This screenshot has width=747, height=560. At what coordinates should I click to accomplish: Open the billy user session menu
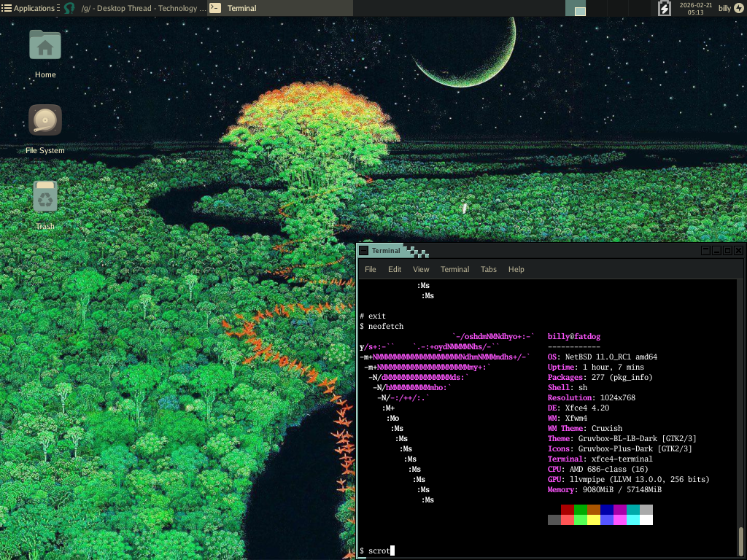[724, 8]
